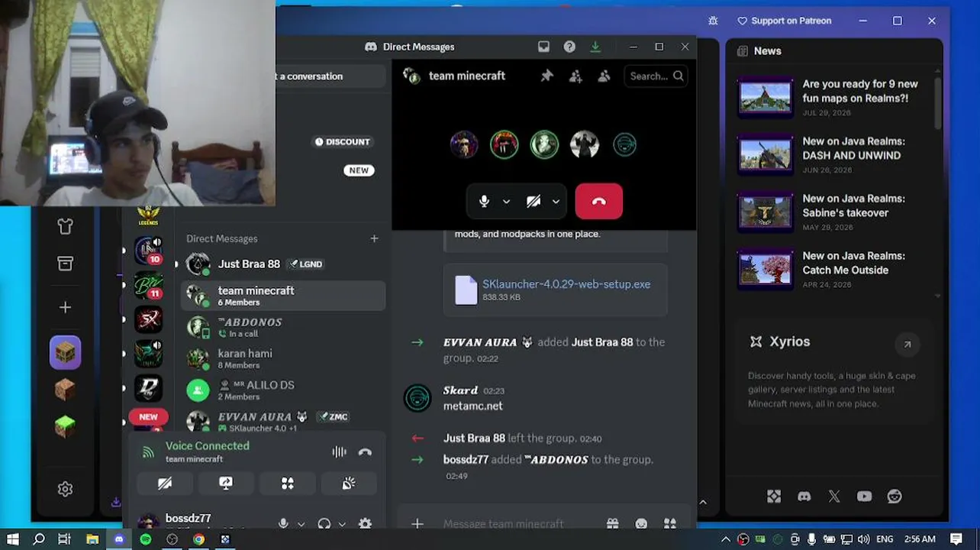Screen dimensions: 980x550
Task: Open output device options beside headphones
Action: 342,524
